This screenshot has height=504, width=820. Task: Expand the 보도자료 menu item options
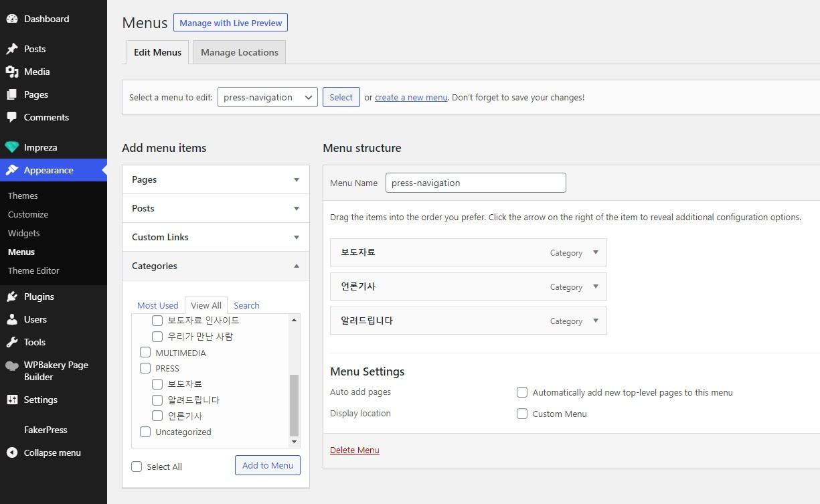[596, 252]
